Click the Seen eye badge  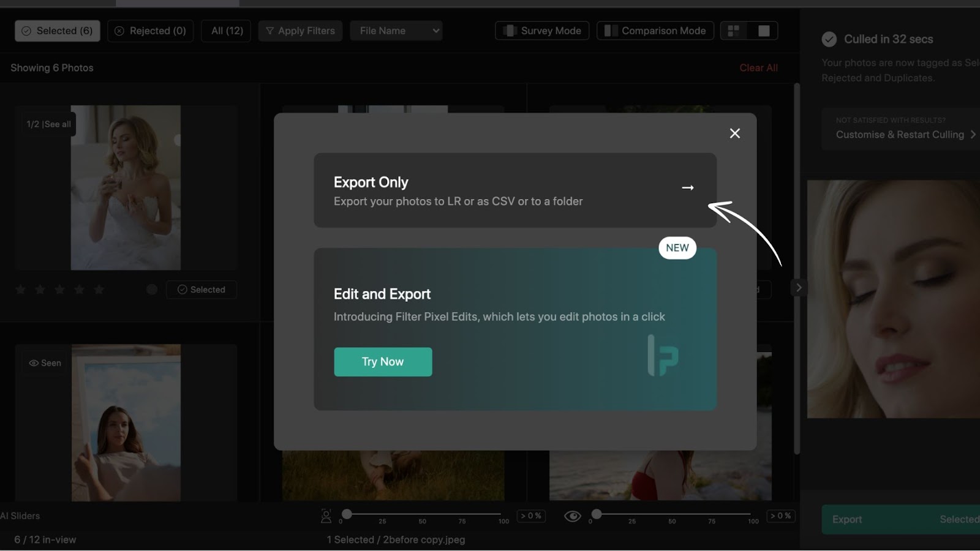point(45,363)
